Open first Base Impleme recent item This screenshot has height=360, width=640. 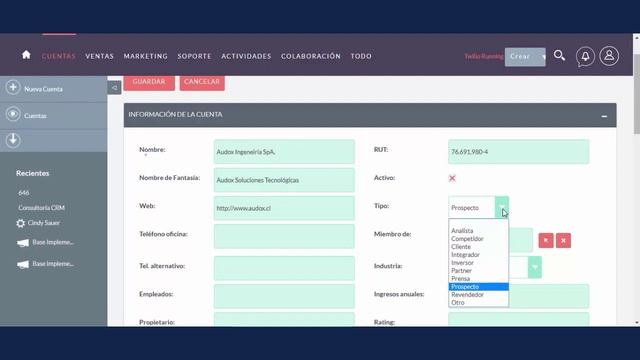coord(53,242)
